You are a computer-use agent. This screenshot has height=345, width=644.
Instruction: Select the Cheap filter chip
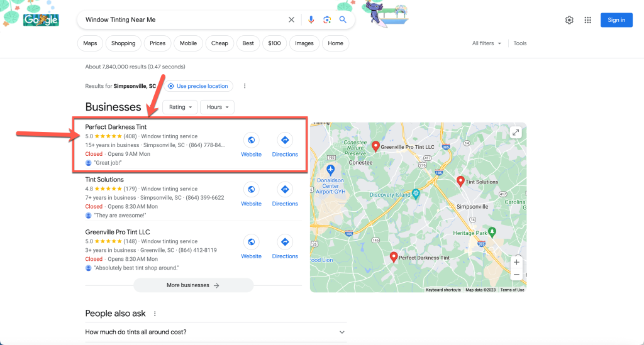point(219,43)
